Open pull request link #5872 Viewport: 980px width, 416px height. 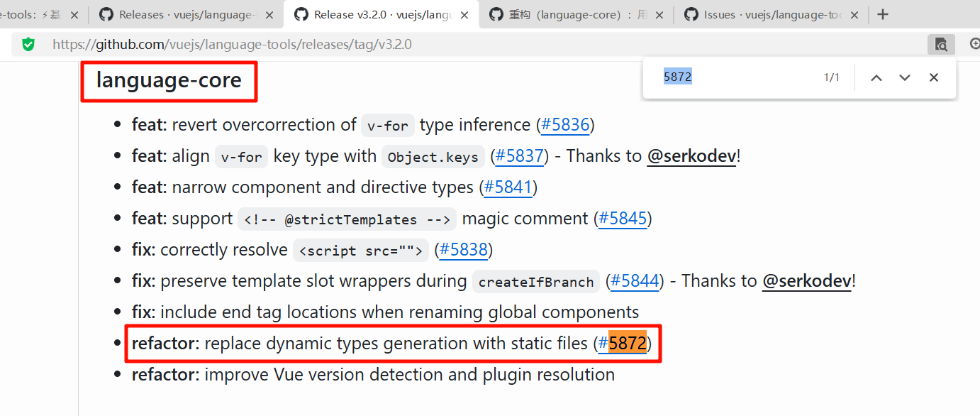(x=623, y=344)
